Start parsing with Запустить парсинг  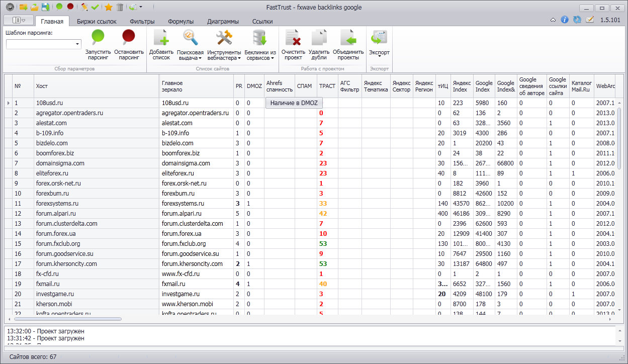coord(98,44)
